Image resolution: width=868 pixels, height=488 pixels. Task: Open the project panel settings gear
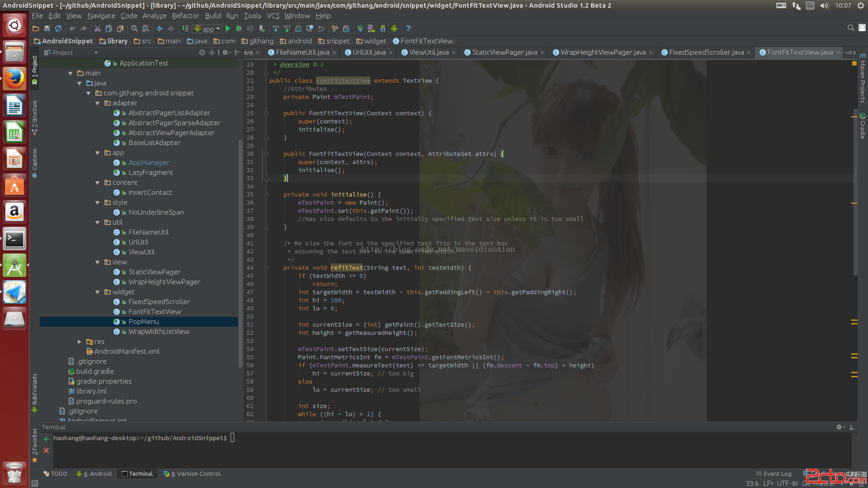226,53
